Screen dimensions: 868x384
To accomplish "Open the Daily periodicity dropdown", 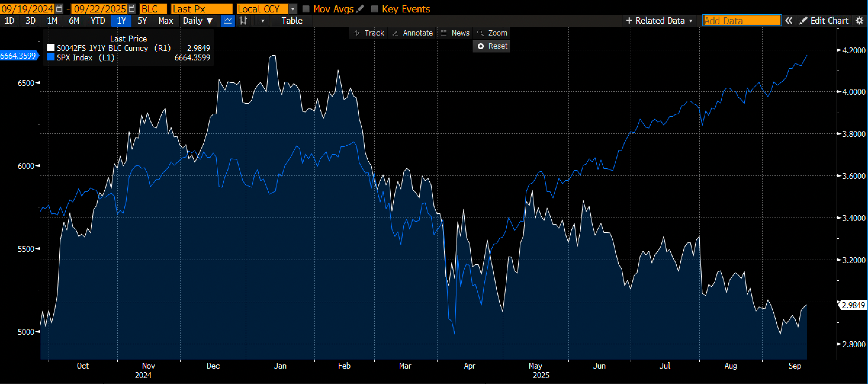I will pyautogui.click(x=197, y=20).
